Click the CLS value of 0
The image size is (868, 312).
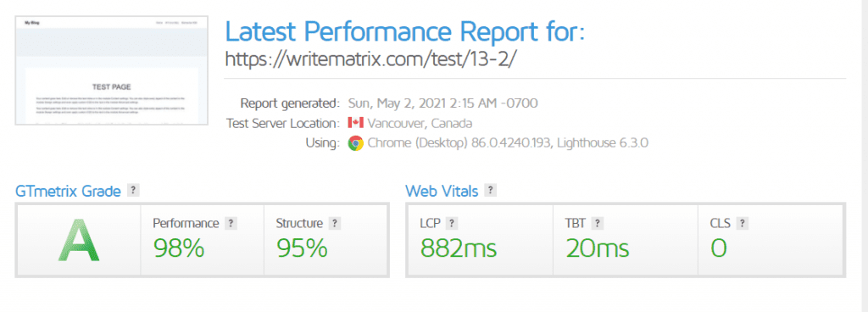click(x=719, y=248)
